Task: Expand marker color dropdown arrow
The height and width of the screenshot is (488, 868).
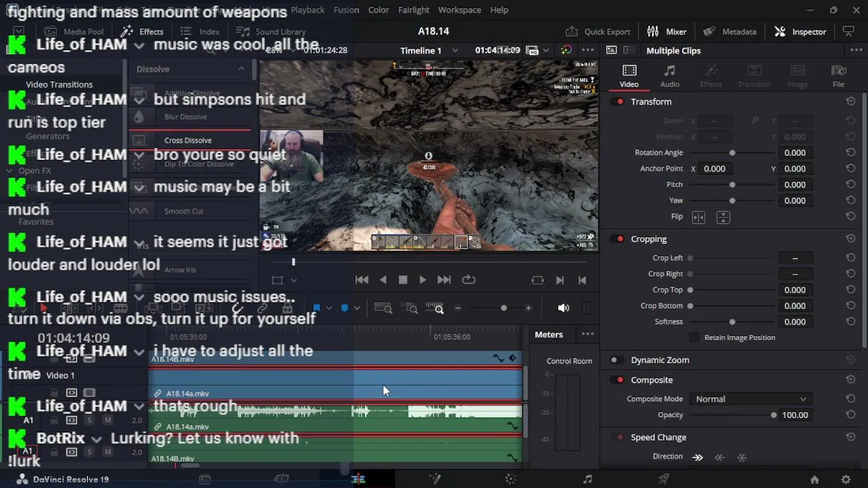Action: point(357,308)
